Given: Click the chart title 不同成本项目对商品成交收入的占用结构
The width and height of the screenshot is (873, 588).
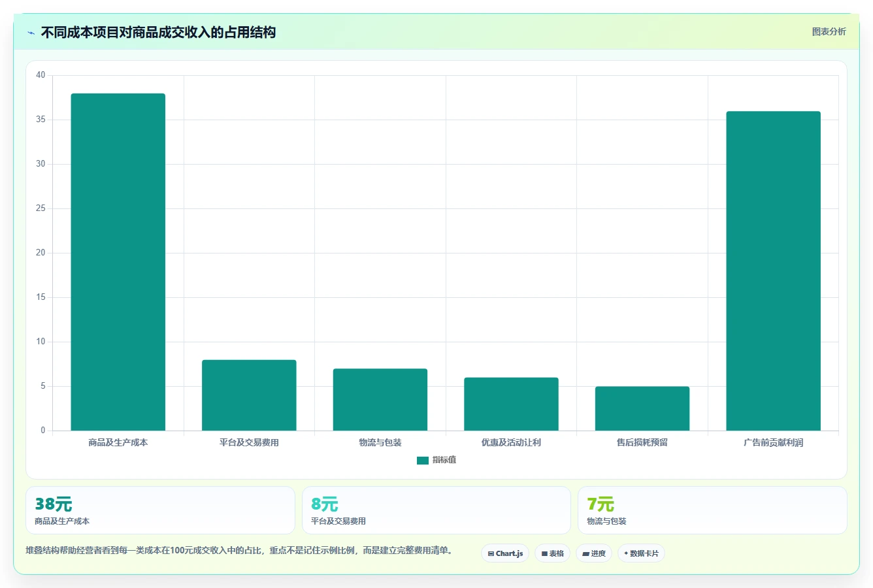Looking at the screenshot, I should [x=158, y=33].
